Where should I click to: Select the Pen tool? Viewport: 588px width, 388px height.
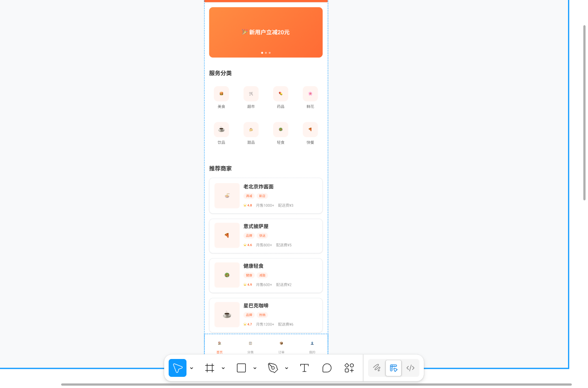[273, 368]
